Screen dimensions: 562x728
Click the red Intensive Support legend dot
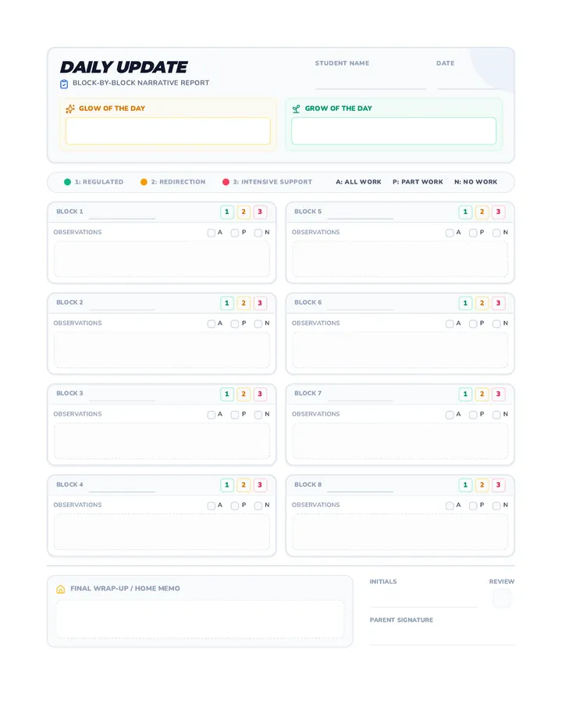click(226, 182)
